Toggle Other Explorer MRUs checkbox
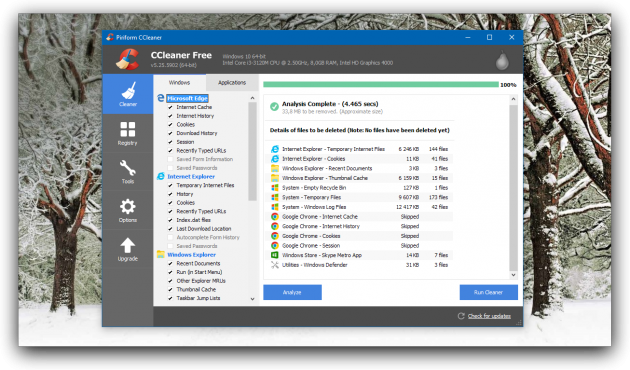 [x=170, y=281]
